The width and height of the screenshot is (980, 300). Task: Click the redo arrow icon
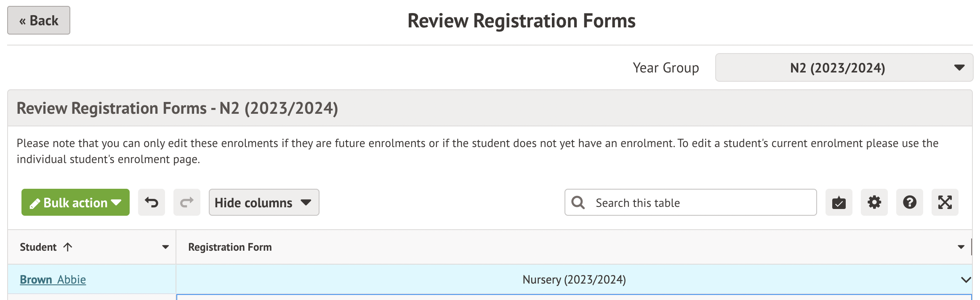(x=187, y=203)
